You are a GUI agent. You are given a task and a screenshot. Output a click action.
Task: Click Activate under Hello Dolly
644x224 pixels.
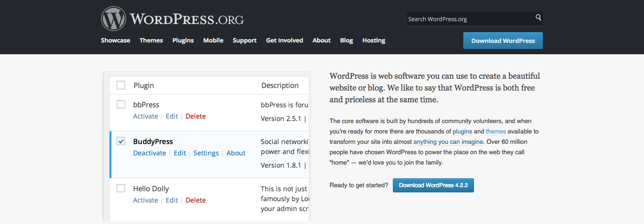click(145, 200)
